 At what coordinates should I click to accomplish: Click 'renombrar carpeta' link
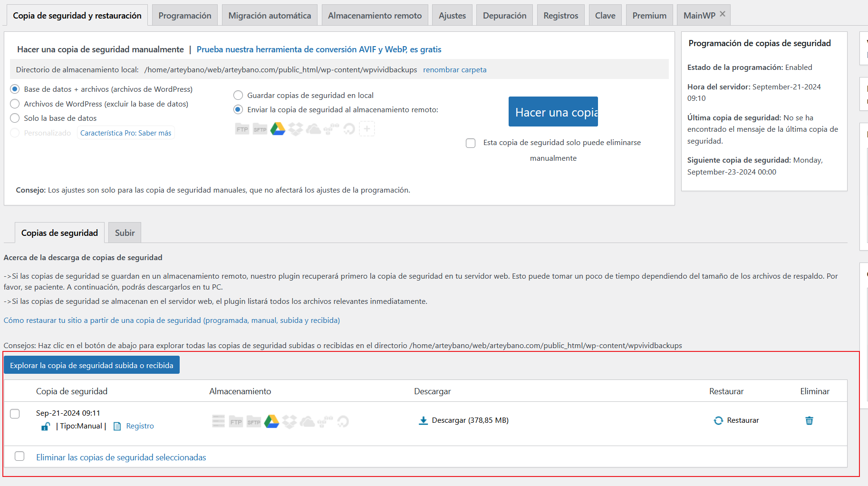point(454,69)
